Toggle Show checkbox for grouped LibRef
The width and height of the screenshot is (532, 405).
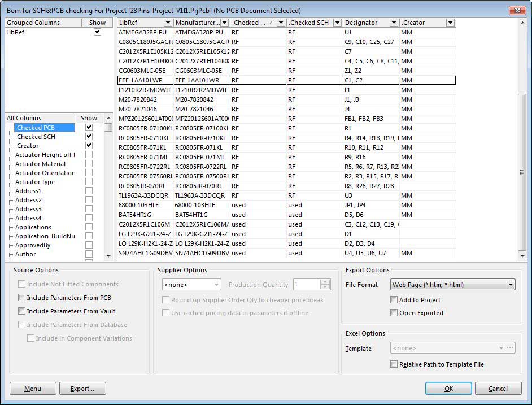click(97, 32)
